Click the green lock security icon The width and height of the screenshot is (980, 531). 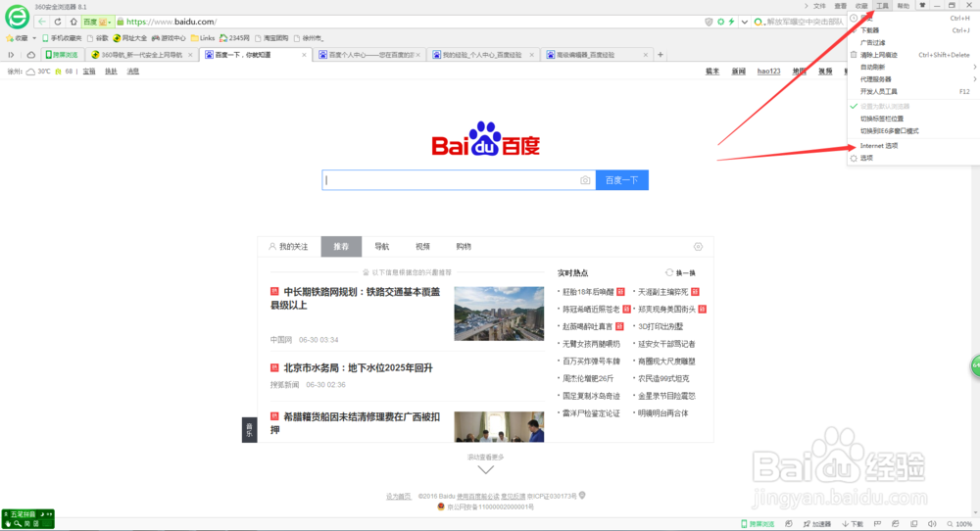[120, 22]
